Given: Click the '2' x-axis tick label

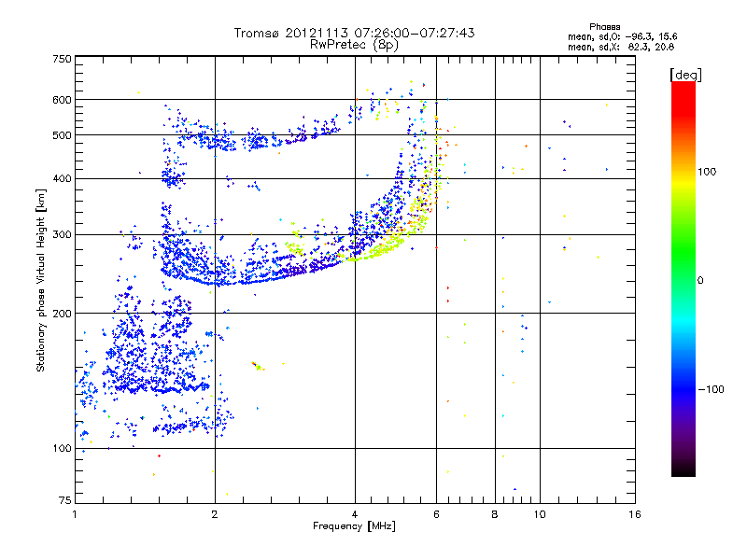Looking at the screenshot, I should [215, 514].
